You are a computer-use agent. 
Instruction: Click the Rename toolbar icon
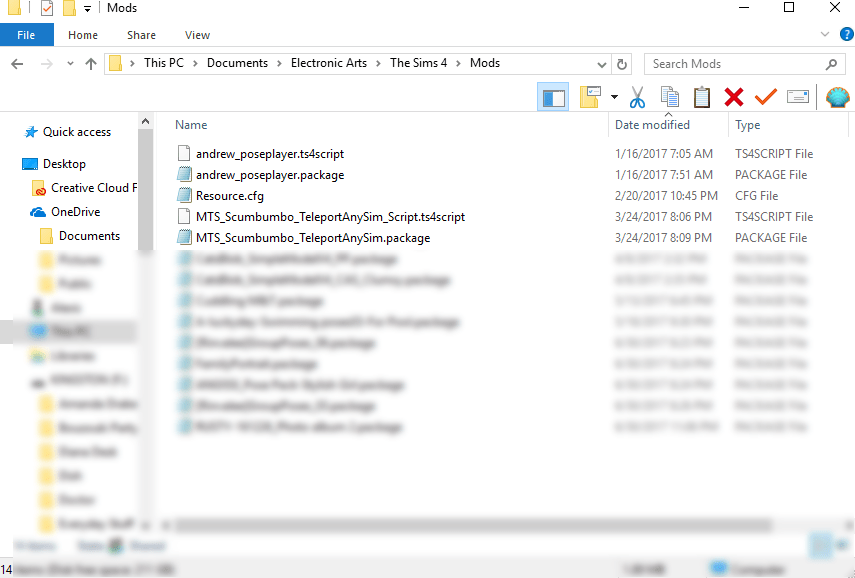(x=798, y=97)
